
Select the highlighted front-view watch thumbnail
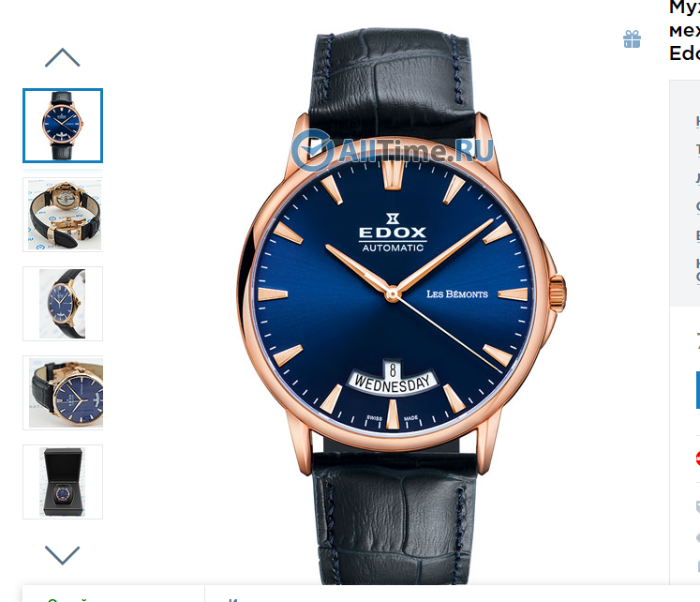click(x=63, y=126)
